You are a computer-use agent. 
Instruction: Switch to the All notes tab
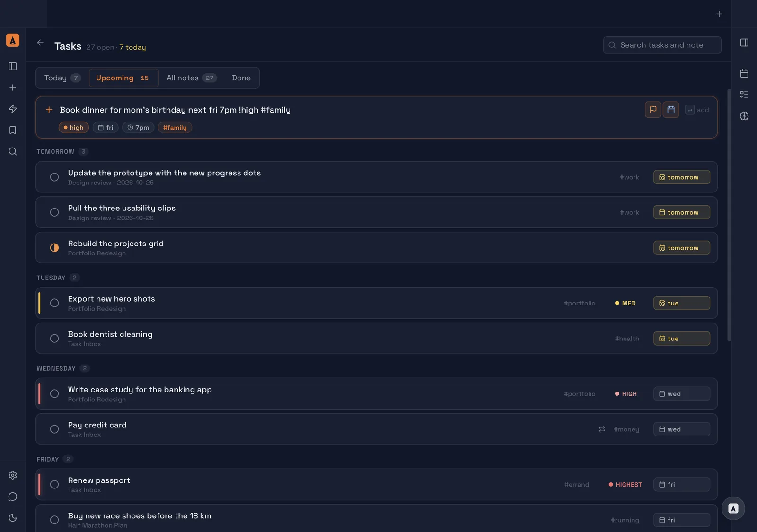(191, 78)
